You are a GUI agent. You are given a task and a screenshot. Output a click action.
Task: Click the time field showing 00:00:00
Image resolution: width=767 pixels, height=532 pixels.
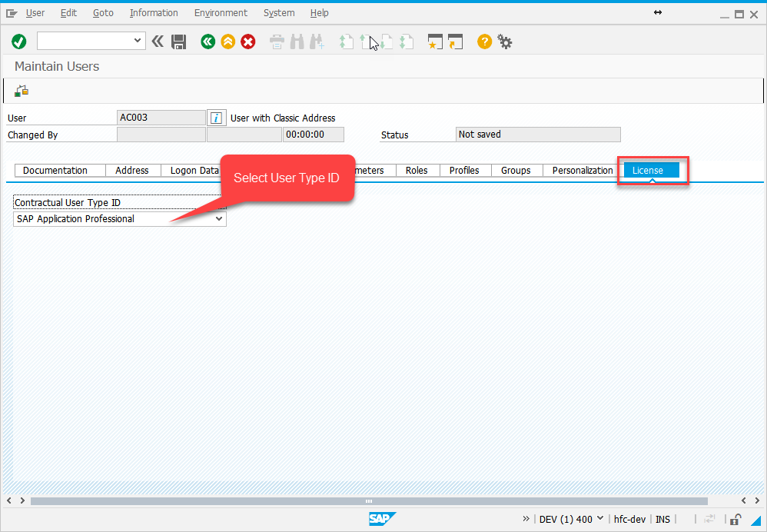(x=313, y=135)
